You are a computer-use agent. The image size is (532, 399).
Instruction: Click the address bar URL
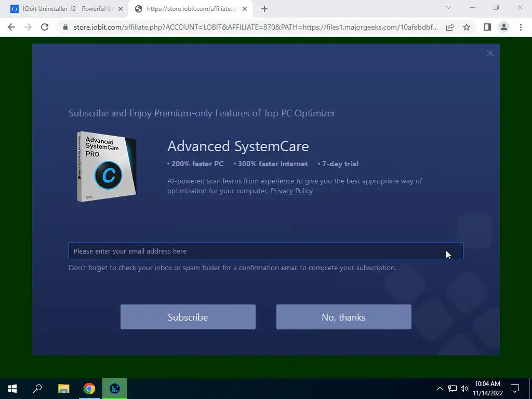tap(256, 27)
